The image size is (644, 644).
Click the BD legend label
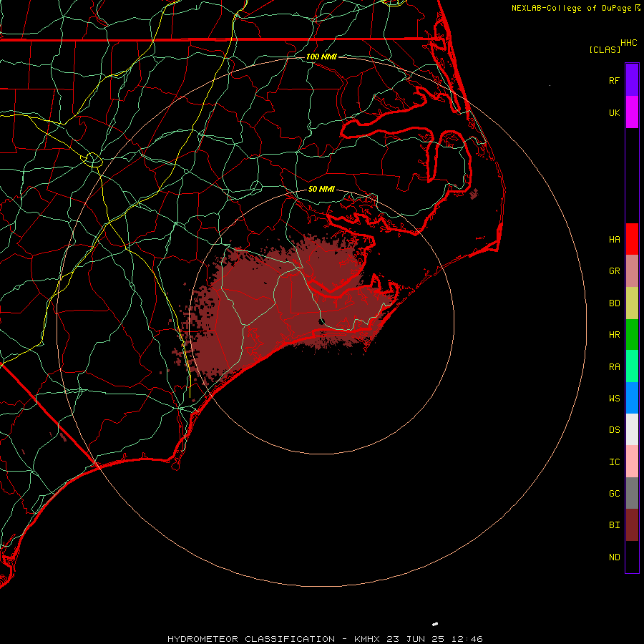[x=614, y=303]
